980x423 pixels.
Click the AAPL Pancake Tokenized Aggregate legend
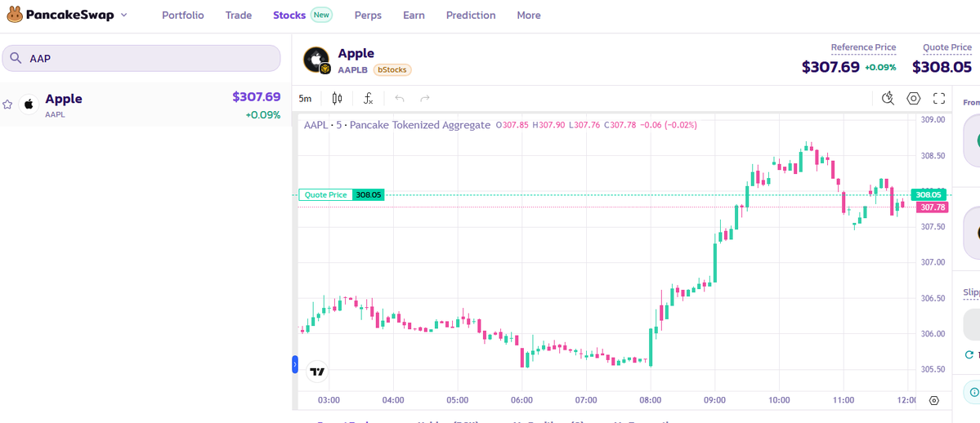pos(397,125)
